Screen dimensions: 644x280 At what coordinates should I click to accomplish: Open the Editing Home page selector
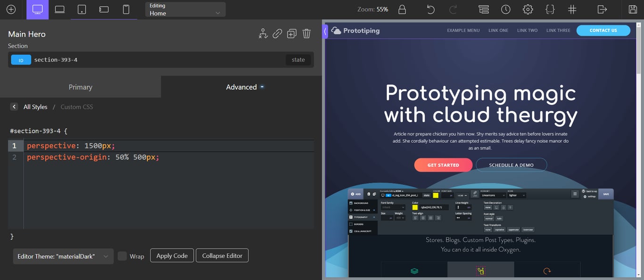click(185, 9)
